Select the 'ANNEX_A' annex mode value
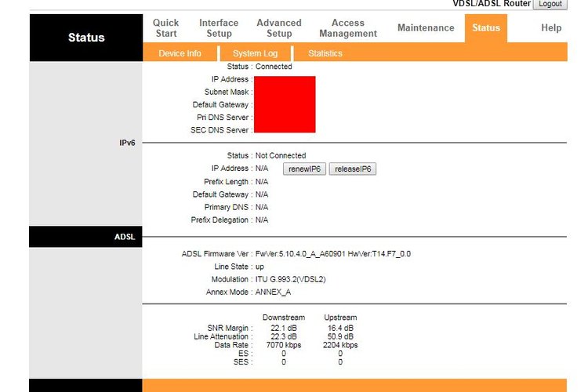 pos(273,292)
